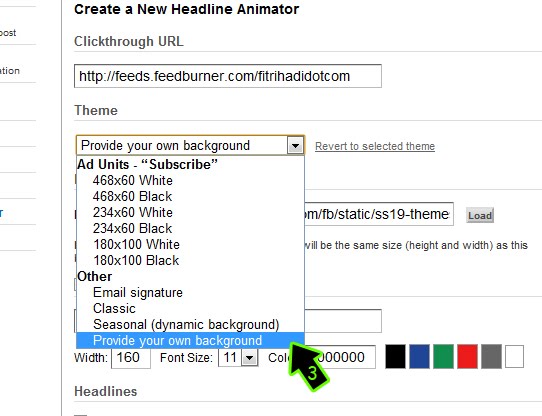Select '468x60 White' theme option
This screenshot has width=542, height=416.
click(190, 181)
